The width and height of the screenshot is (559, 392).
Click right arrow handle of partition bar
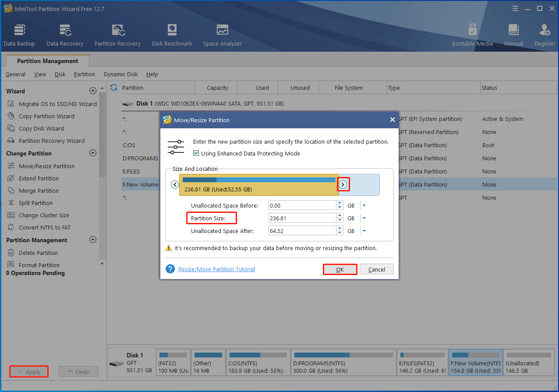[343, 185]
